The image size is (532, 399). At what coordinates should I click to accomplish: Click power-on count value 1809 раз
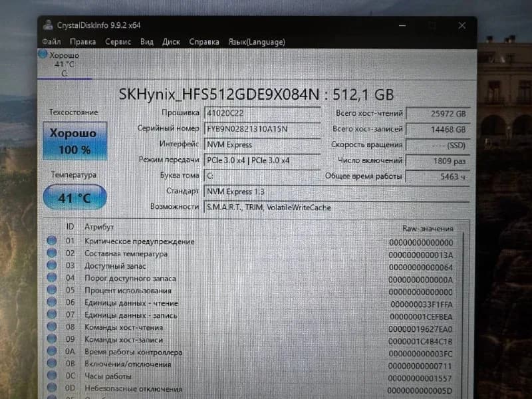point(438,161)
